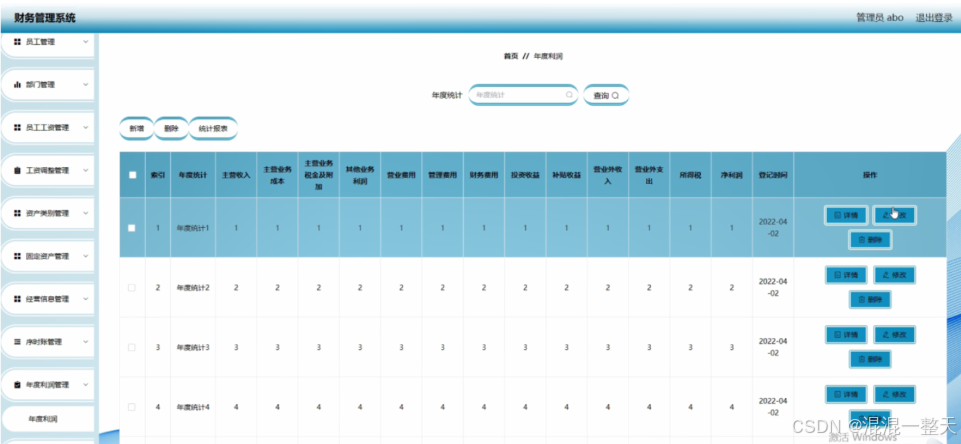Click the 主营收入 column header
This screenshot has width=961, height=444.
point(236,175)
